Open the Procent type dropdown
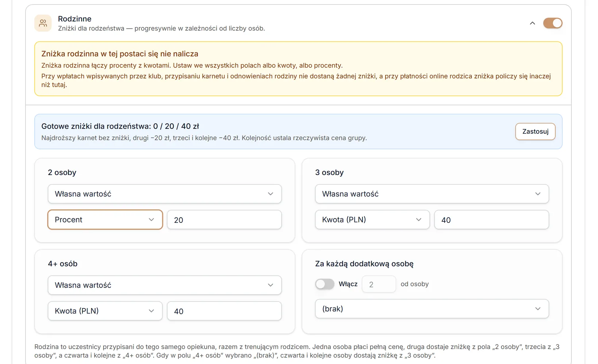 click(105, 220)
